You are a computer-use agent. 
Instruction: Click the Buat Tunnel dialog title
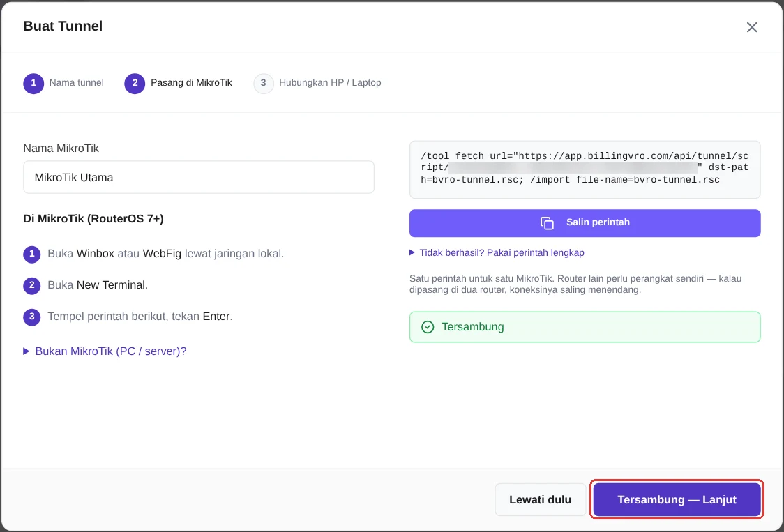point(63,26)
